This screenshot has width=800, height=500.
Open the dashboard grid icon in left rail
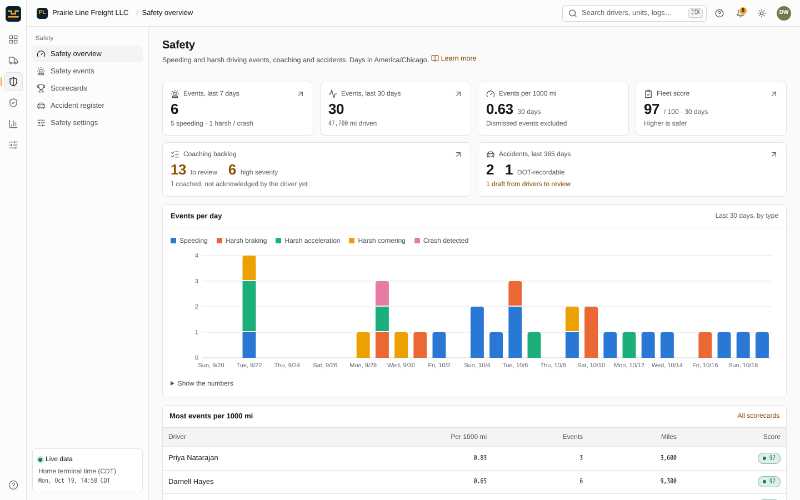tap(13, 39)
